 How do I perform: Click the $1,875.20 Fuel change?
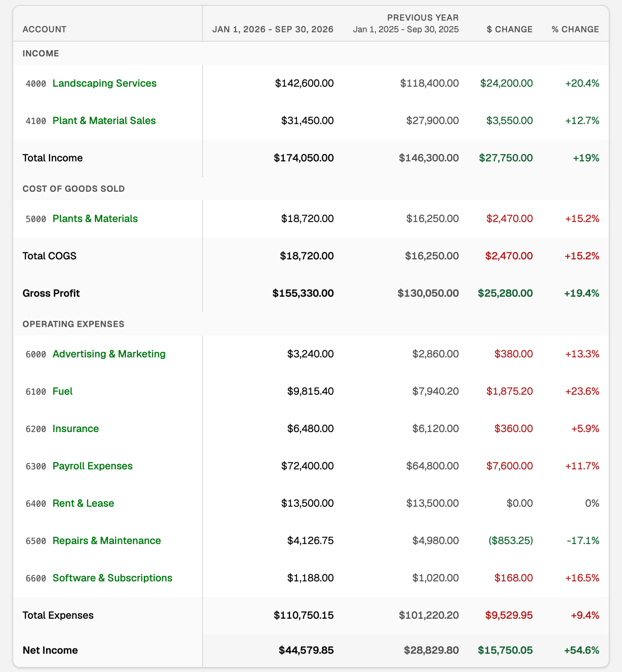point(510,391)
